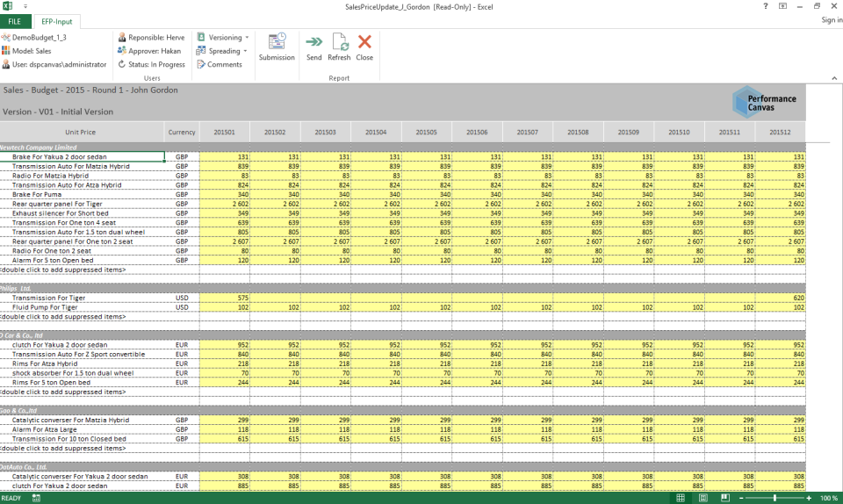Open Ribbon Display Options icon
Image resolution: width=843 pixels, height=504 pixels.
(x=782, y=6)
